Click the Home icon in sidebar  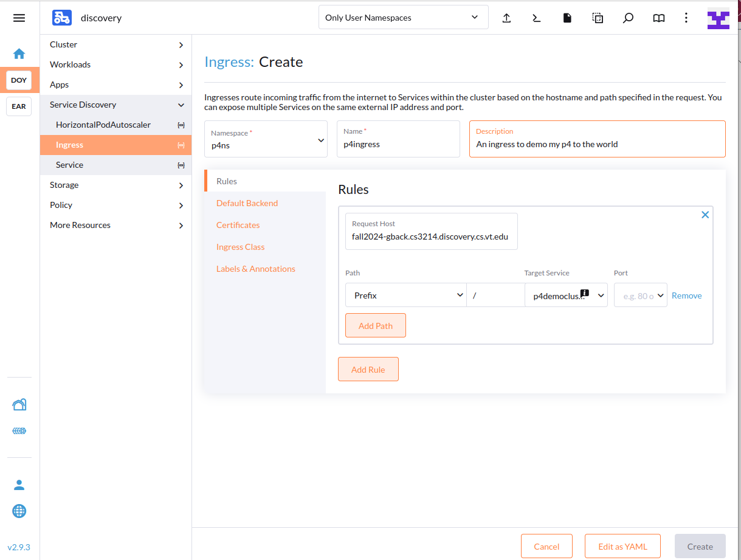19,54
